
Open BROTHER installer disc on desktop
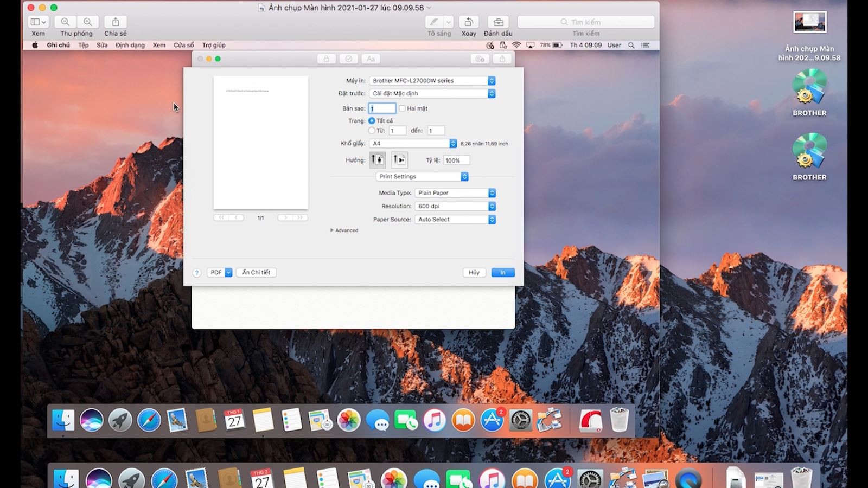[809, 88]
